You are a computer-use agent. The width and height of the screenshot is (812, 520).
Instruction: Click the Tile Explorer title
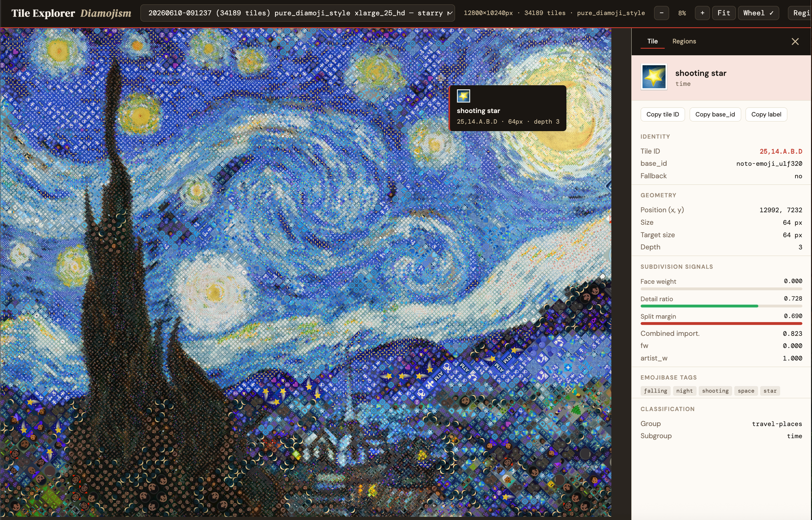tap(43, 13)
